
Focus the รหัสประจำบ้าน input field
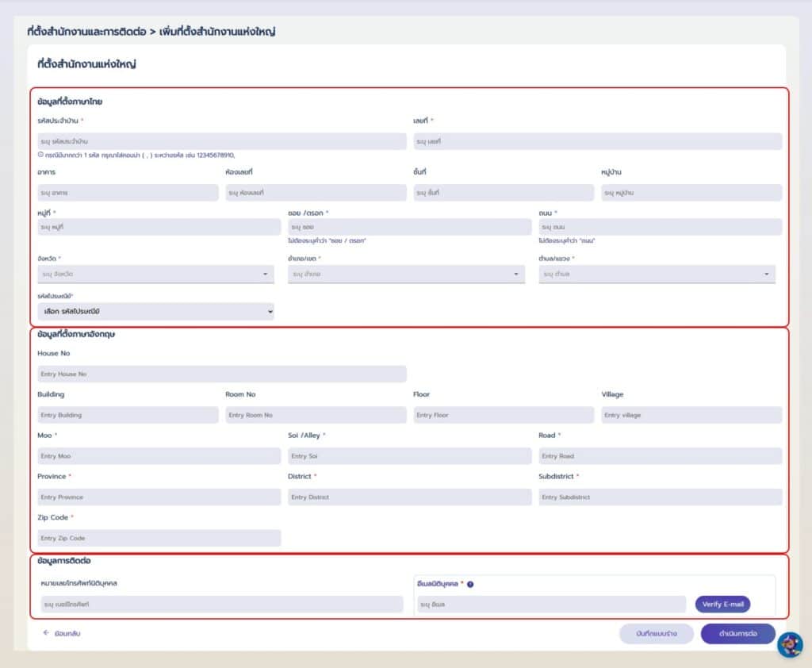(x=221, y=141)
